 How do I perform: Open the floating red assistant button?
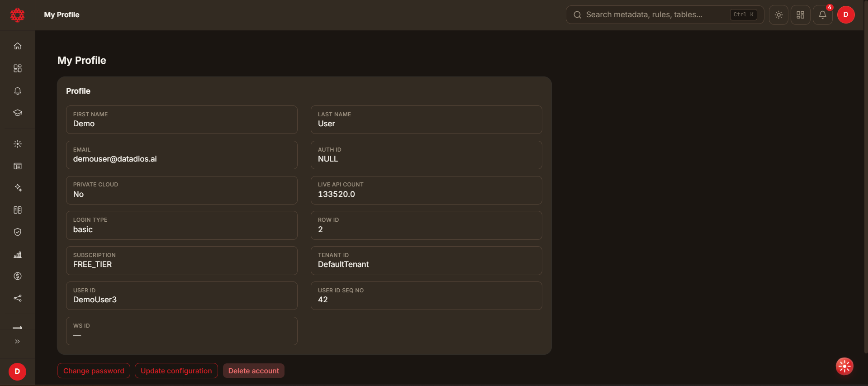click(x=844, y=367)
